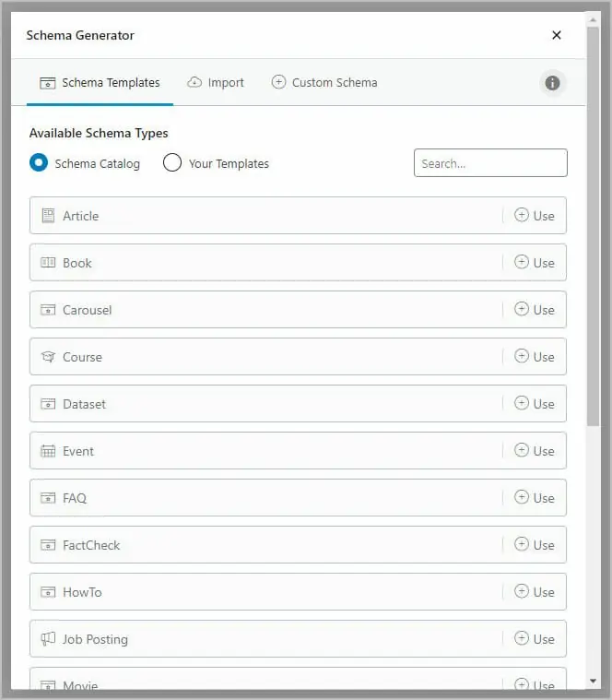The width and height of the screenshot is (612, 700).
Task: Switch to the Import tab
Action: (x=216, y=82)
